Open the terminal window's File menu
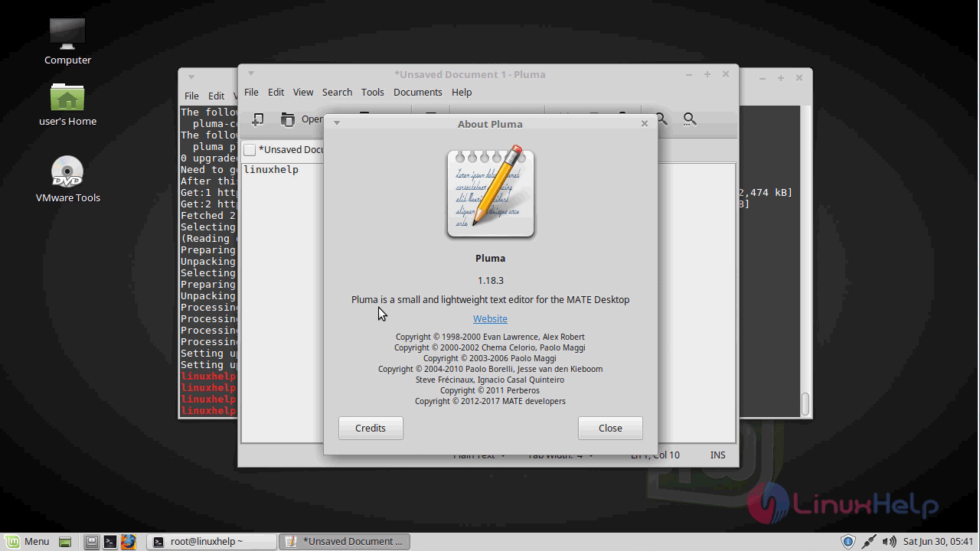This screenshot has height=551, width=980. [x=191, y=96]
